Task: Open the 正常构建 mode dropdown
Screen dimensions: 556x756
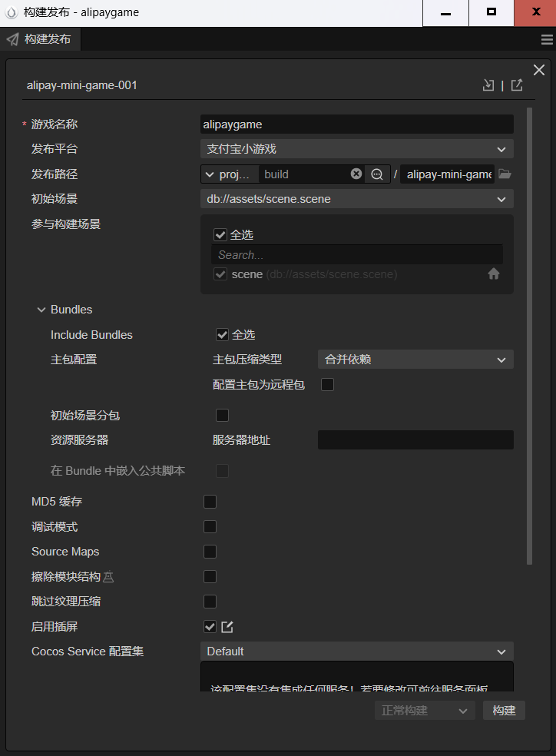Action: coord(425,710)
